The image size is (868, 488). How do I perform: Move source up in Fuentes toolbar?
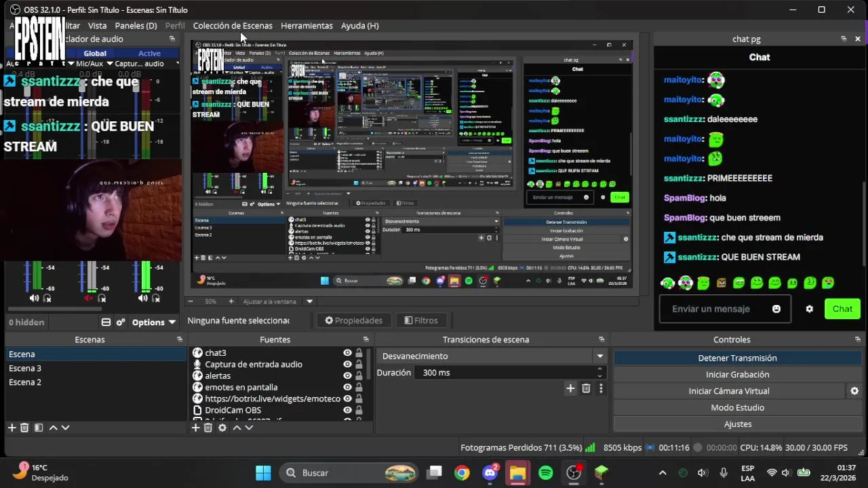[237, 428]
